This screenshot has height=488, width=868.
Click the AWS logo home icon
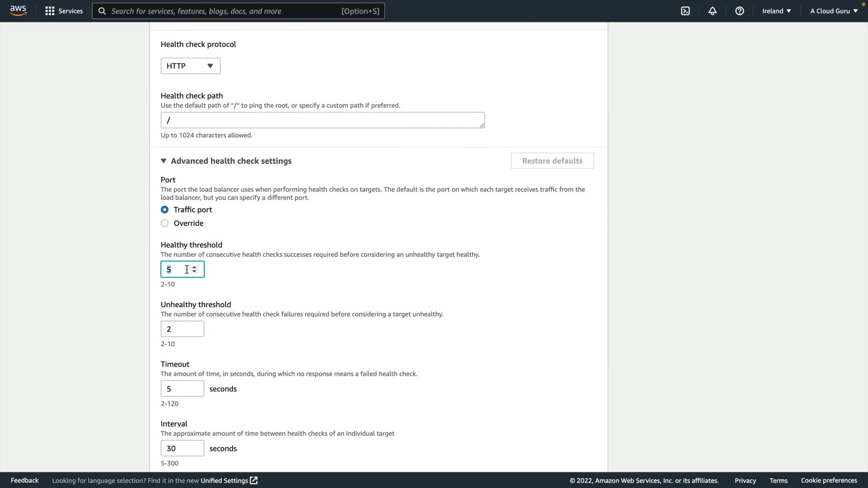coord(18,10)
